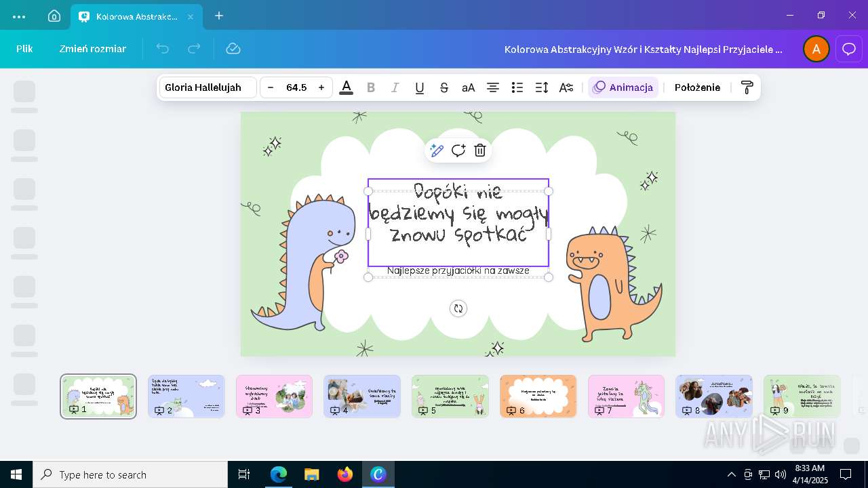The height and width of the screenshot is (488, 868).
Task: Open Canva app on taskbar
Action: (378, 474)
